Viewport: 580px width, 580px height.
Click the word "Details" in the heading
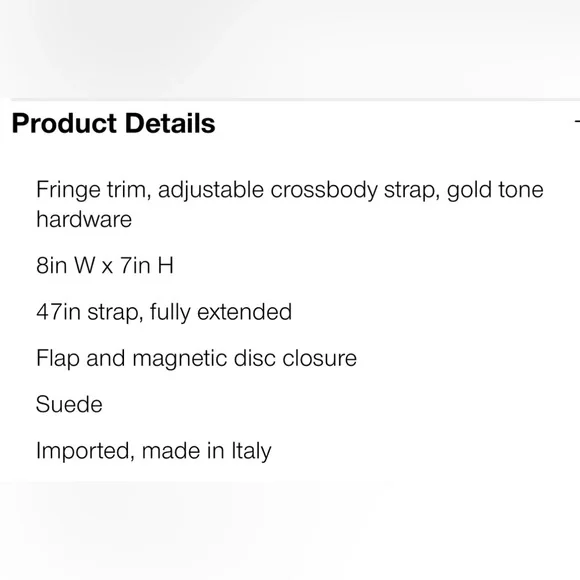170,123
